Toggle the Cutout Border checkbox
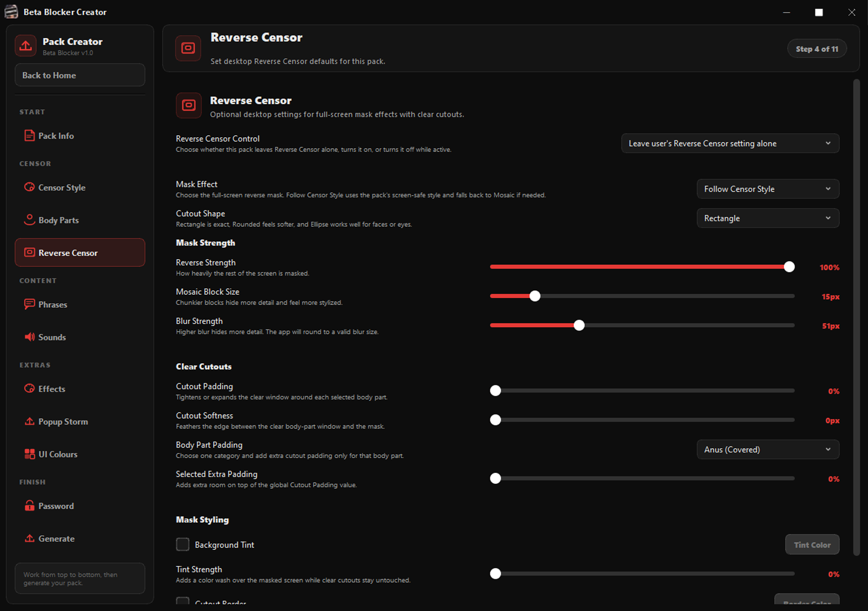This screenshot has width=868, height=611. [183, 601]
